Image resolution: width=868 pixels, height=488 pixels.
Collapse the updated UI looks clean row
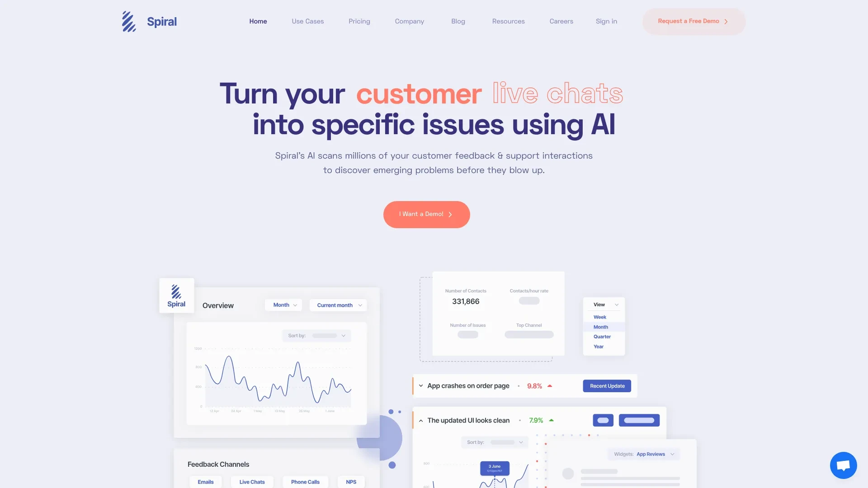(x=420, y=419)
